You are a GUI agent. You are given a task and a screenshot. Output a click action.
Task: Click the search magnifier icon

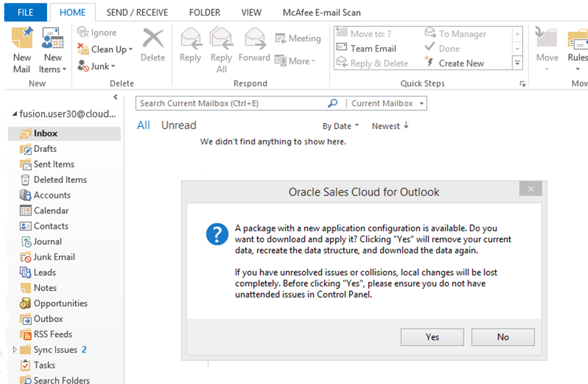[x=332, y=103]
